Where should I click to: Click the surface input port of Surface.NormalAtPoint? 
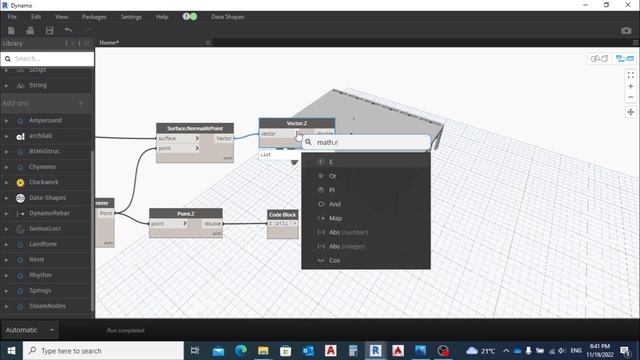(x=178, y=138)
